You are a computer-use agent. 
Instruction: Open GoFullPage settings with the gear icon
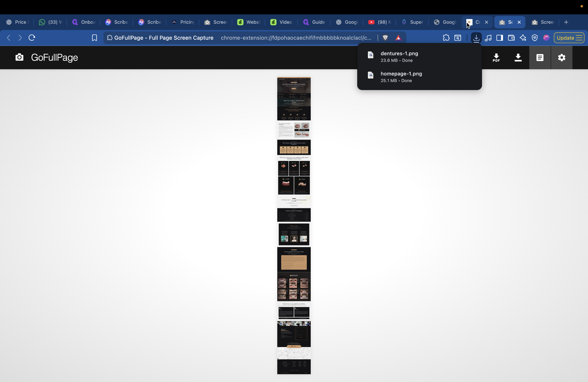click(x=562, y=58)
